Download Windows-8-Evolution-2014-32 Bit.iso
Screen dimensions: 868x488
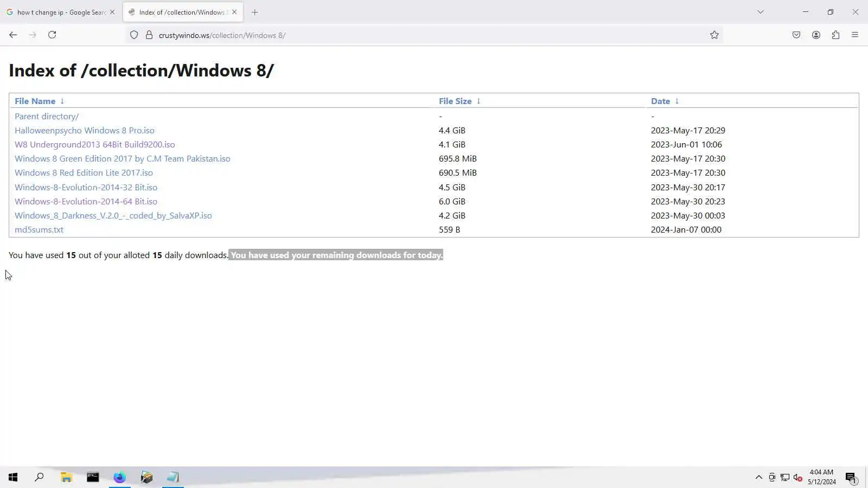[x=86, y=187]
